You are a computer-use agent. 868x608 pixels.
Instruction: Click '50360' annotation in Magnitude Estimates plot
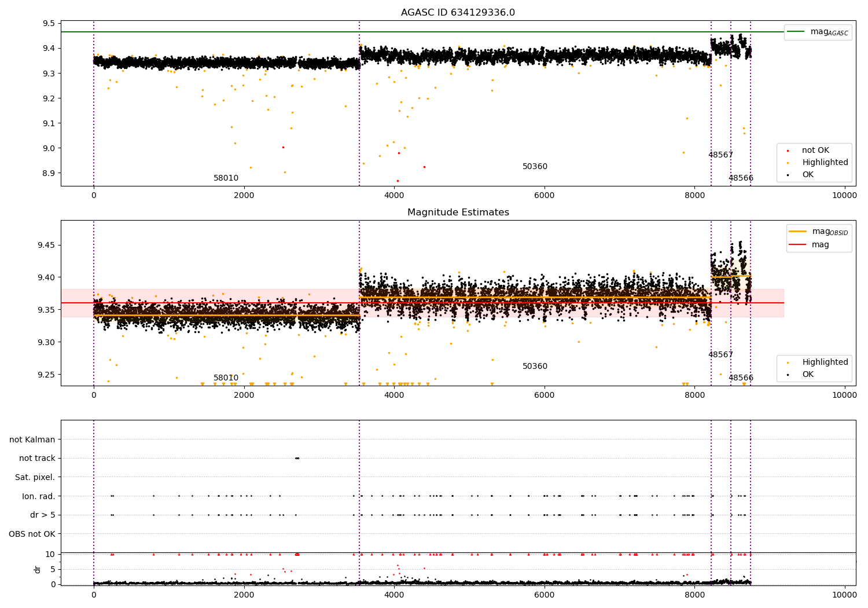(x=535, y=367)
